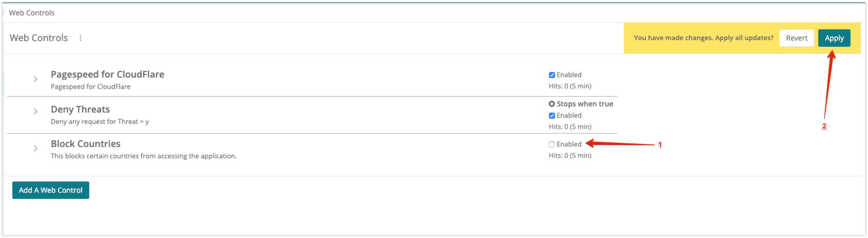This screenshot has width=868, height=238.
Task: Click the Web Controls breadcrumb
Action: (32, 13)
